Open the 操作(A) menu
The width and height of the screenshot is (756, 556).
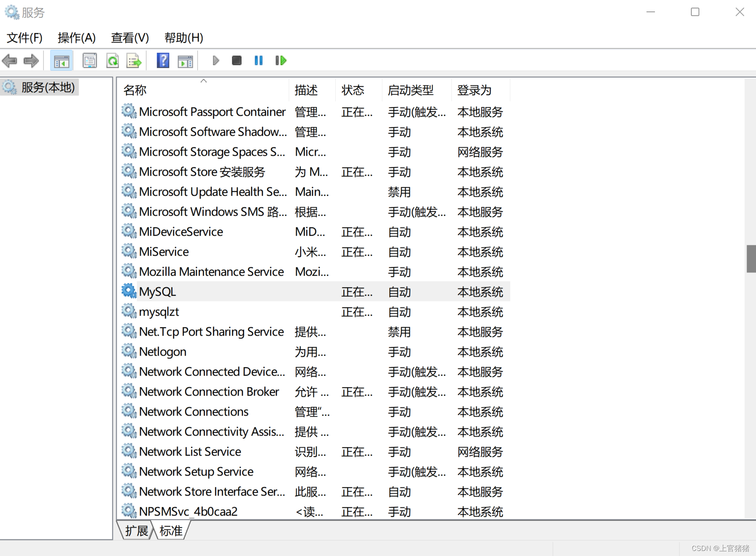coord(77,38)
